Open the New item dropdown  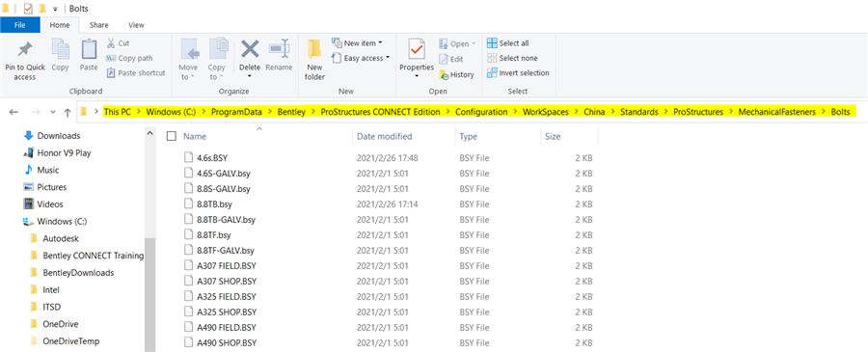357,43
